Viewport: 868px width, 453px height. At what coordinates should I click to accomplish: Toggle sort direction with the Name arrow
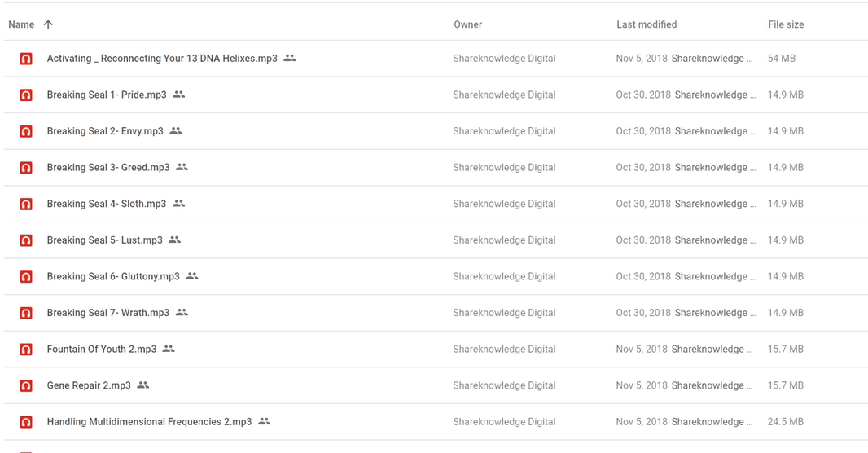(48, 24)
